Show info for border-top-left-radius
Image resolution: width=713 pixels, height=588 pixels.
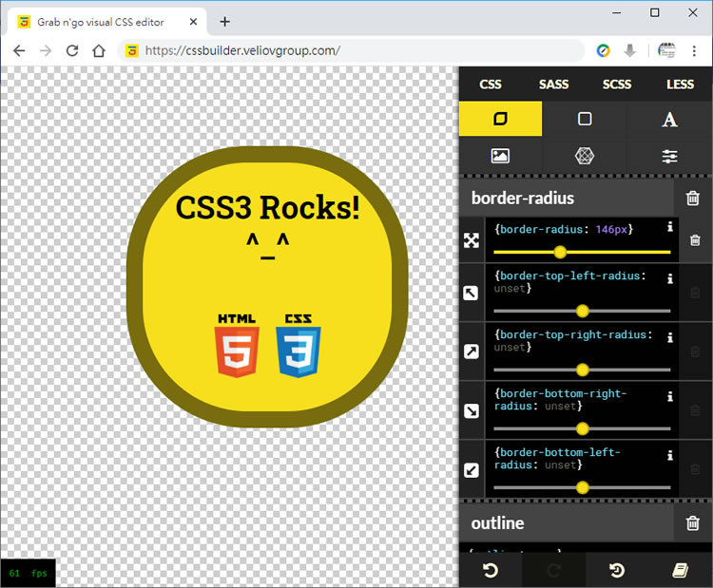click(x=670, y=278)
